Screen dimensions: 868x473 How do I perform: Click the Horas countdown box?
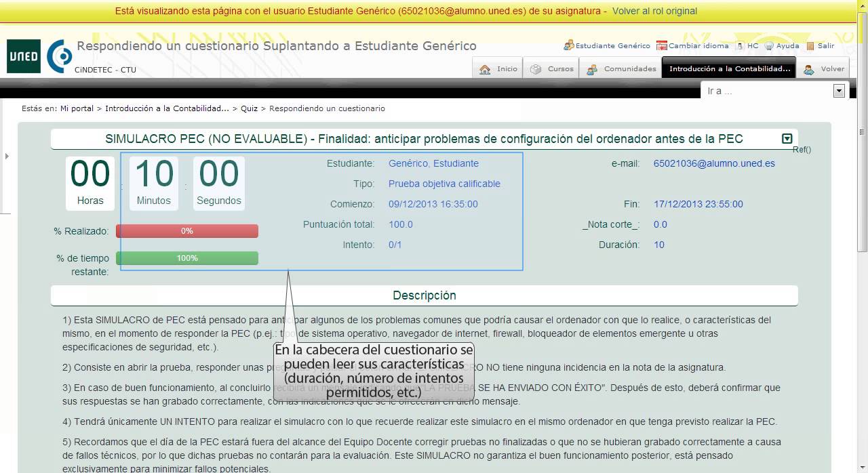click(90, 183)
